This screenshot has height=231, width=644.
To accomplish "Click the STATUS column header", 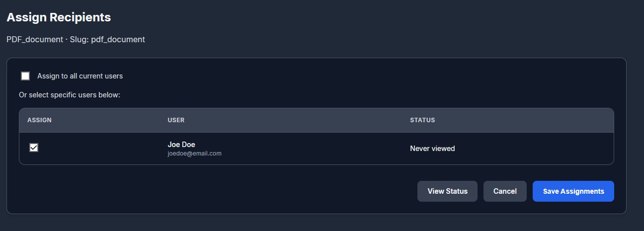I will click(x=422, y=120).
